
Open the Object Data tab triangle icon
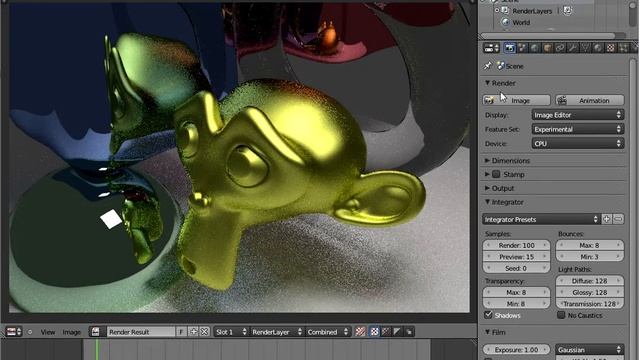[585, 48]
